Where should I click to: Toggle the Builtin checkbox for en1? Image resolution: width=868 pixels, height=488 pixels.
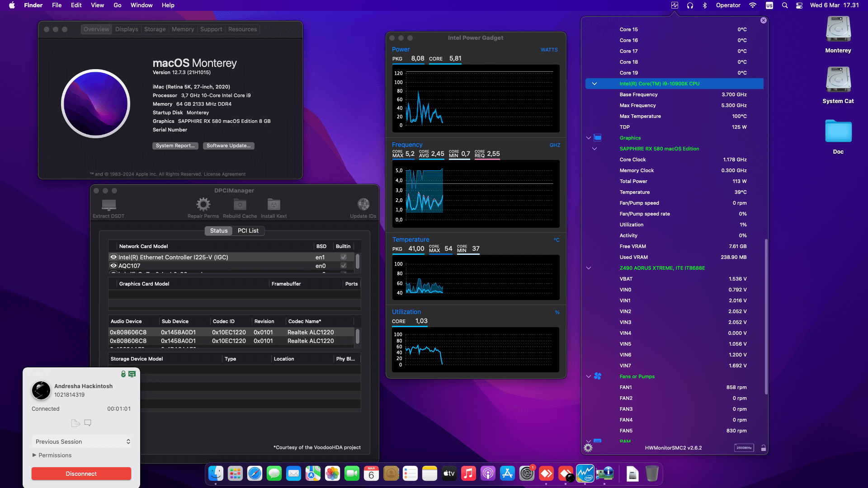pyautogui.click(x=344, y=257)
